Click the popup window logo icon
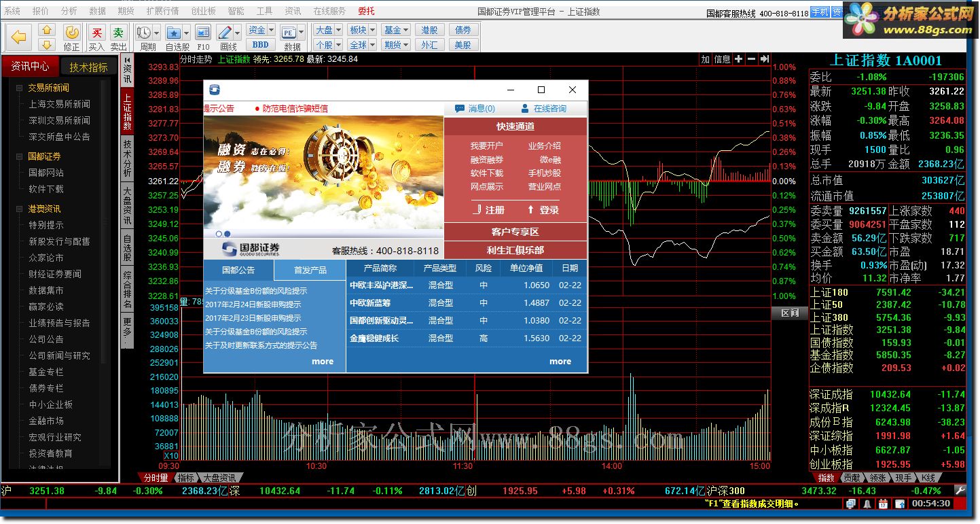This screenshot has height=524, width=980. 215,90
